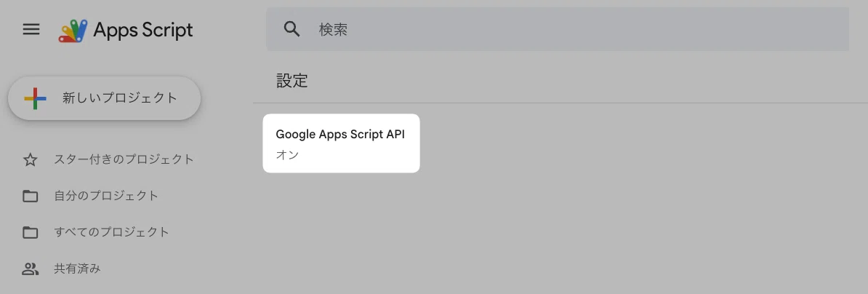Viewport: 868px width, 294px height.
Task: Click the star icon in sidebar
Action: [x=30, y=160]
